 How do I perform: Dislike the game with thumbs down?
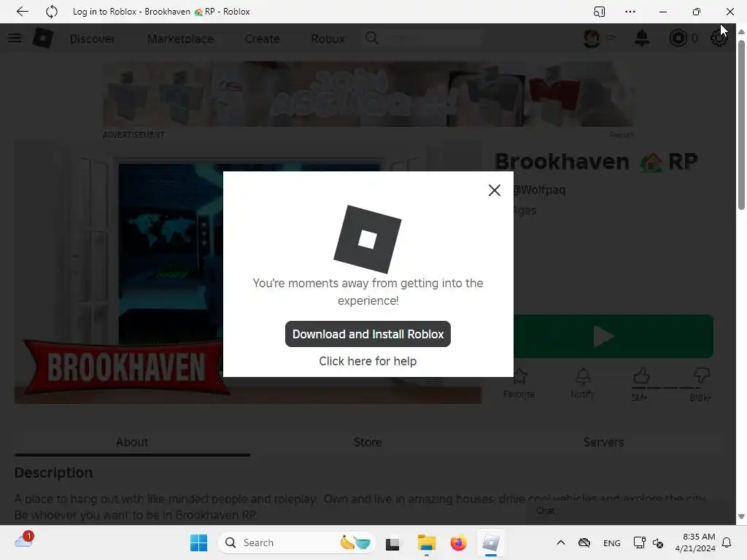[701, 376]
